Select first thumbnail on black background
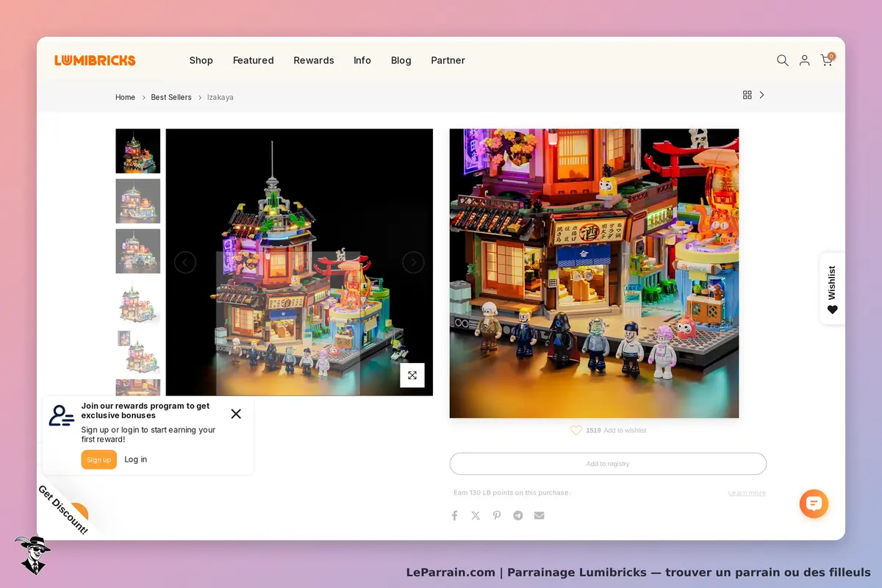The width and height of the screenshot is (882, 588). point(138,151)
